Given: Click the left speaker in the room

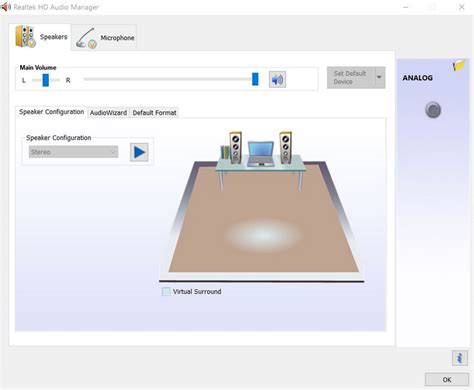Looking at the screenshot, I should [x=235, y=147].
